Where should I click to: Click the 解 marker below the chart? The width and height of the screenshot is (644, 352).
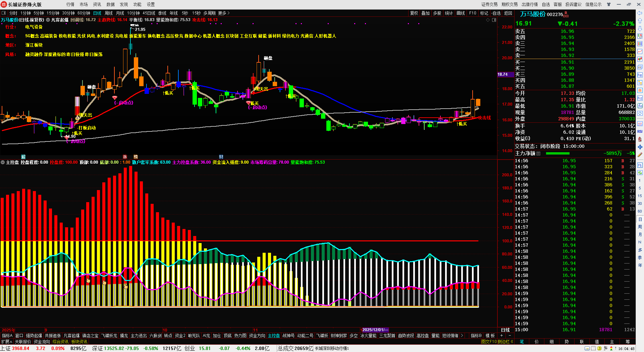click(23, 157)
